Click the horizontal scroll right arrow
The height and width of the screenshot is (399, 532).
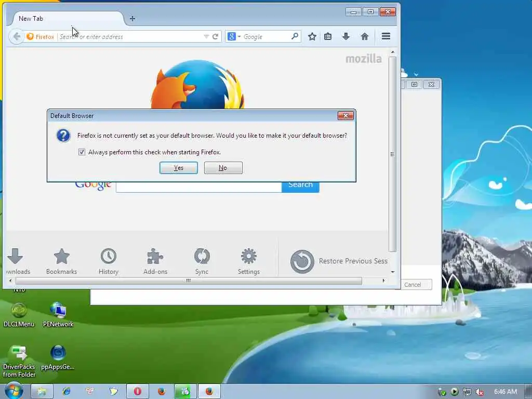click(x=384, y=281)
